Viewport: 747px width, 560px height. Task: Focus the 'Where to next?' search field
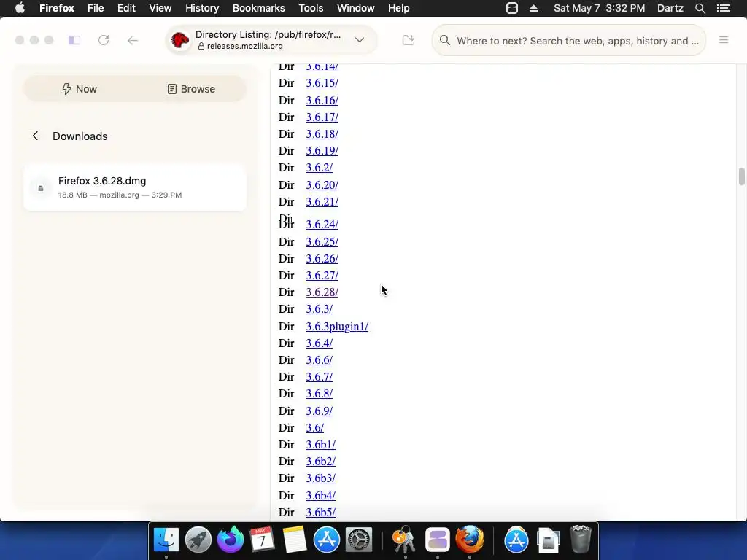click(x=569, y=41)
